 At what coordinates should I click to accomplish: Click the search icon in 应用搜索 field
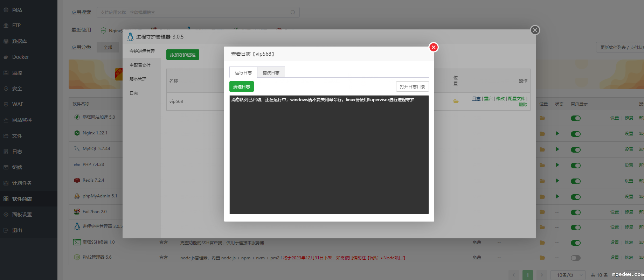293,12
